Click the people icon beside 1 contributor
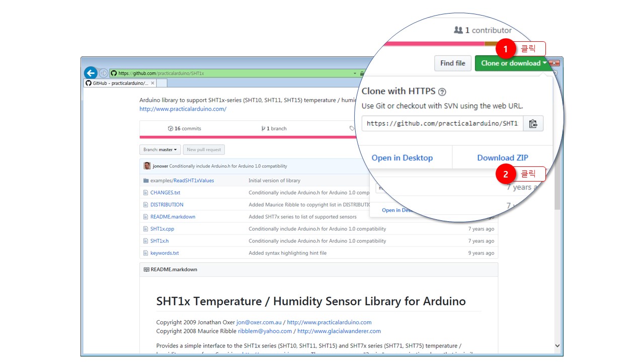This screenshot has height=362, width=644. pos(458,30)
